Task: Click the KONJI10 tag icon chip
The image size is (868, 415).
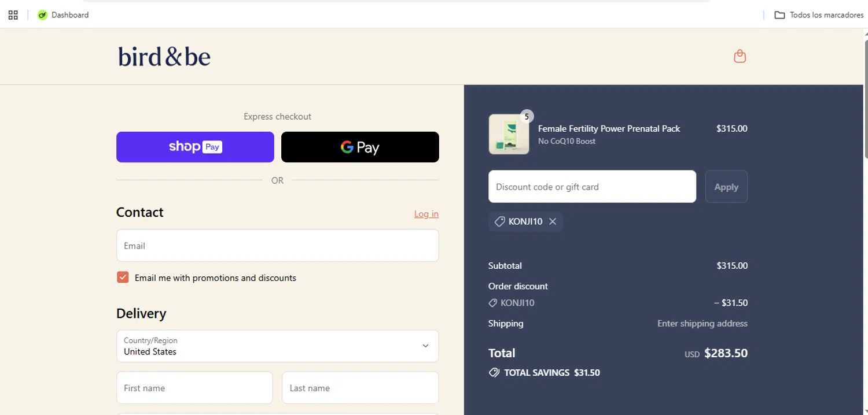Action: [525, 221]
